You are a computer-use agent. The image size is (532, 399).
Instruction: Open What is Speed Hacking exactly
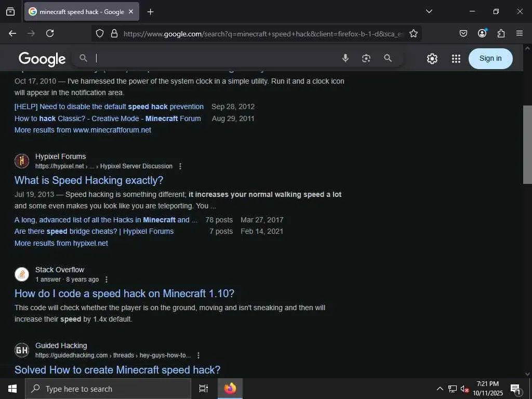(x=89, y=180)
